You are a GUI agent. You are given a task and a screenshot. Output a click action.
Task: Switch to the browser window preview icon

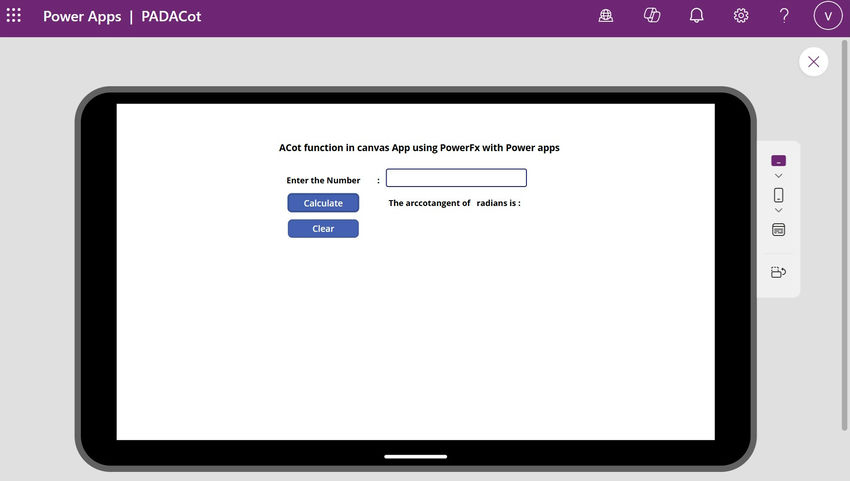click(x=778, y=229)
